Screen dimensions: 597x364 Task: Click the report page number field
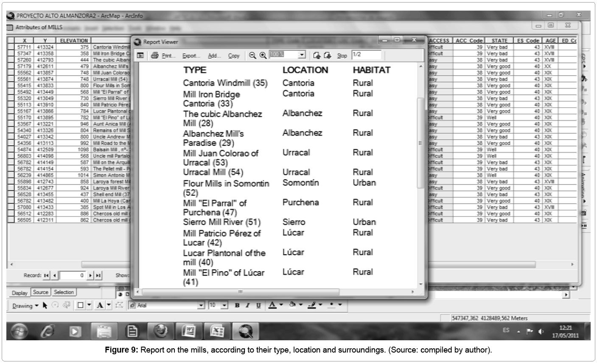366,55
